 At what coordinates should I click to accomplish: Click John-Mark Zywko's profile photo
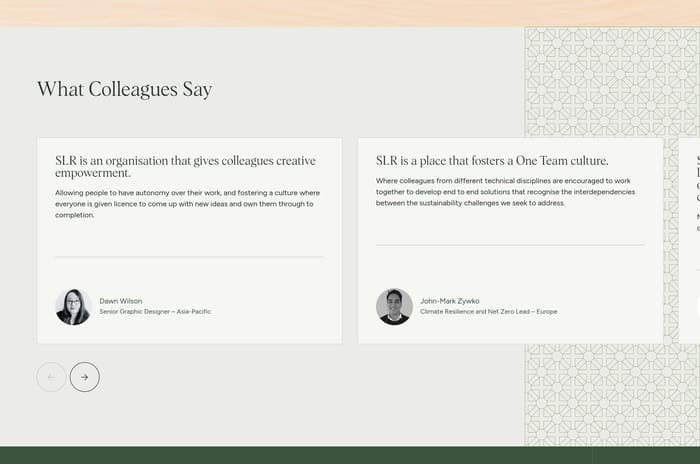click(394, 307)
